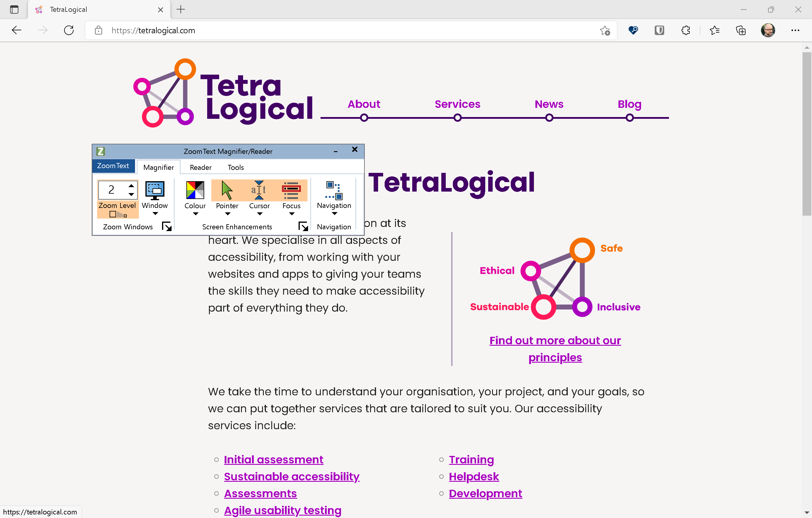Open the Tools tab in ZoomText
The width and height of the screenshot is (812, 518).
[235, 167]
